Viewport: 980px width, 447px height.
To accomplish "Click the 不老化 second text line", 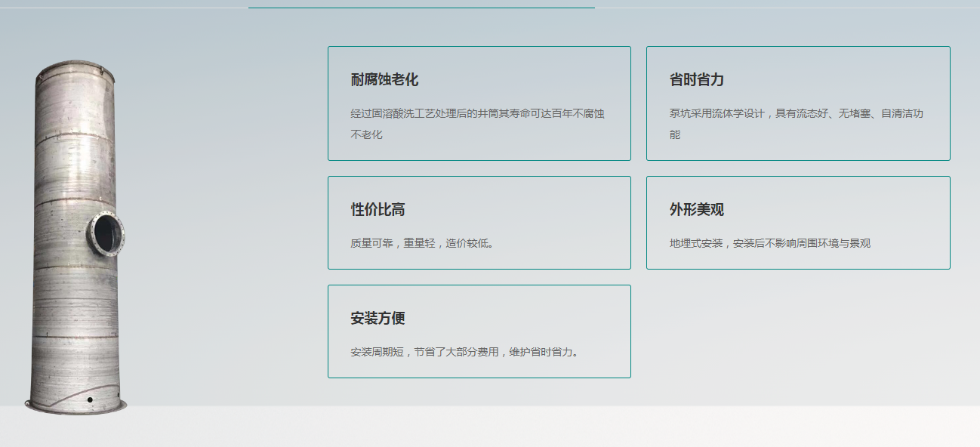I will [367, 135].
